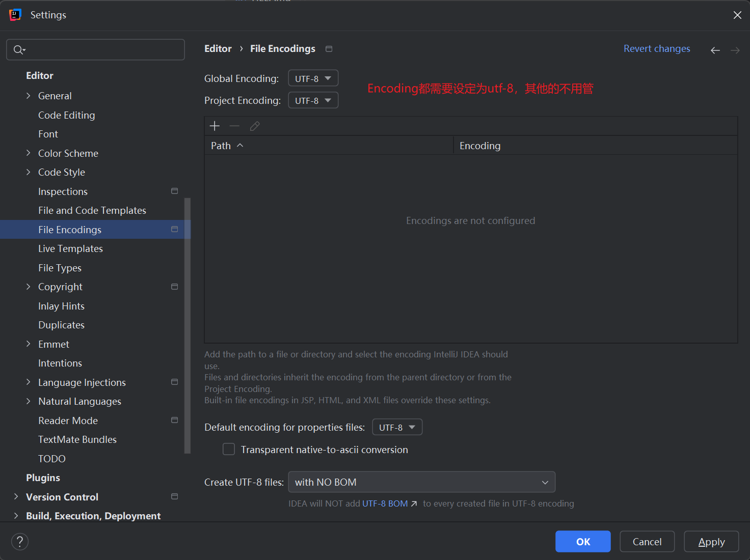Image resolution: width=750 pixels, height=560 pixels.
Task: Click the project-level icon next to Reader Mode
Action: (x=174, y=421)
